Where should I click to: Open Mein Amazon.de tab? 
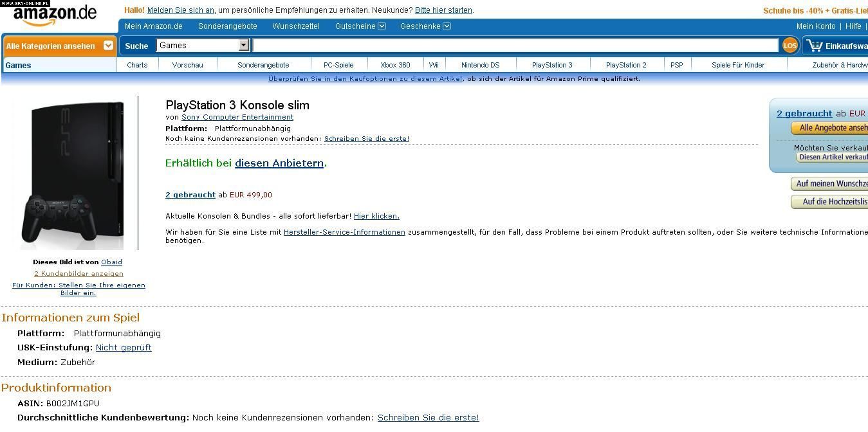[x=154, y=26]
